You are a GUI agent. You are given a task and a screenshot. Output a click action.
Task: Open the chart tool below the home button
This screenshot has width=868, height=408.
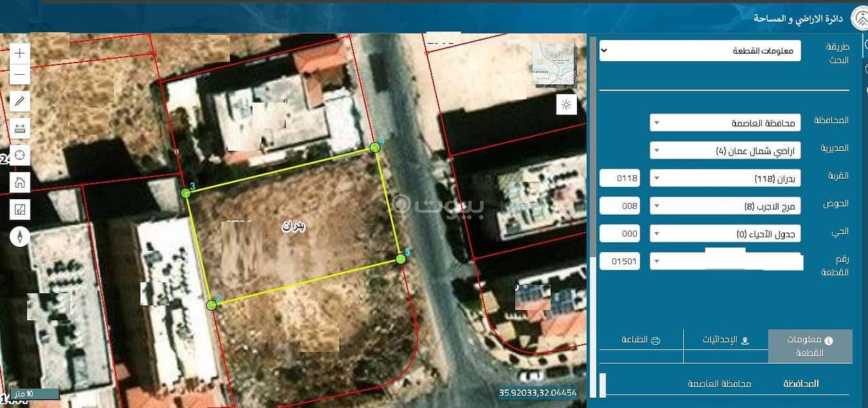(x=20, y=209)
